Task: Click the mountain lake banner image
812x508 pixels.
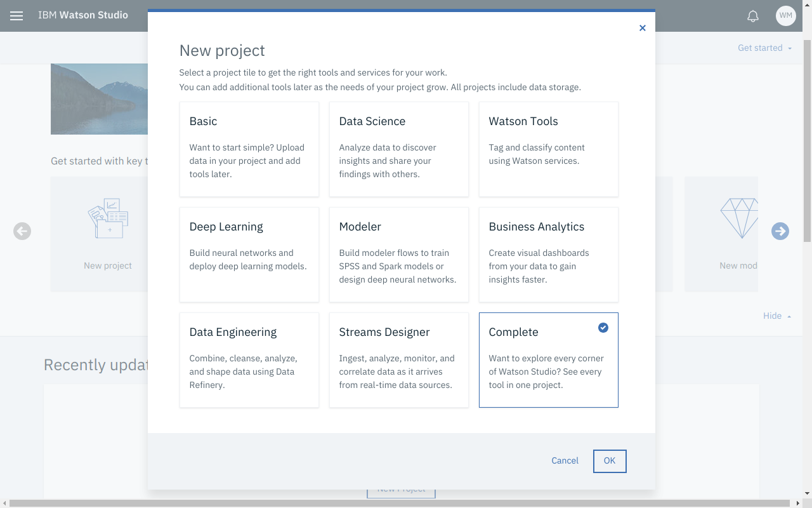Action: tap(99, 99)
